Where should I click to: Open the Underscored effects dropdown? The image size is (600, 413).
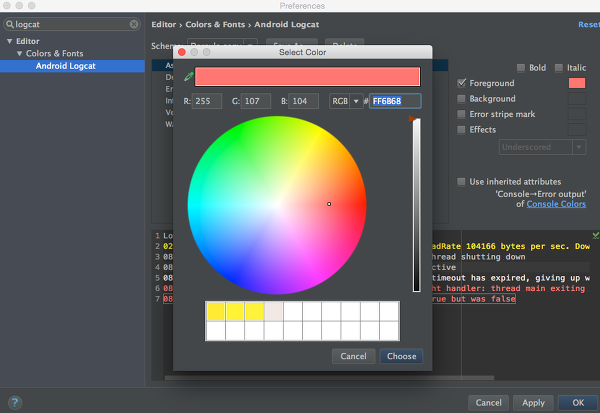tap(543, 147)
